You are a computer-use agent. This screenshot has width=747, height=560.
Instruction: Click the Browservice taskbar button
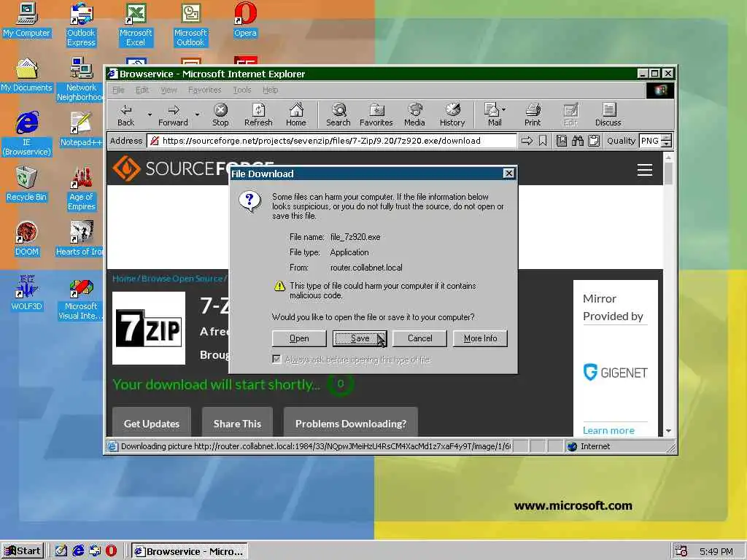coord(190,551)
